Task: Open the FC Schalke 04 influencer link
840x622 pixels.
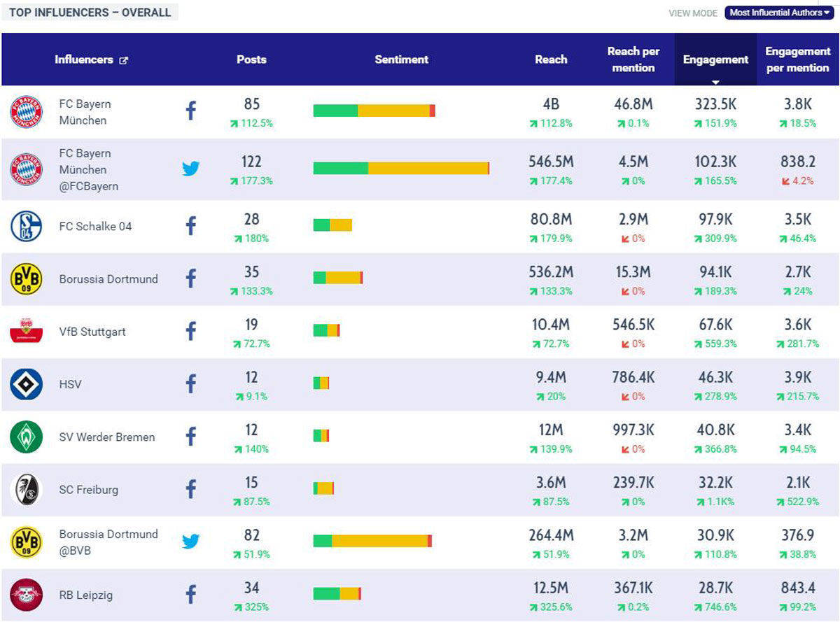Action: coord(95,227)
